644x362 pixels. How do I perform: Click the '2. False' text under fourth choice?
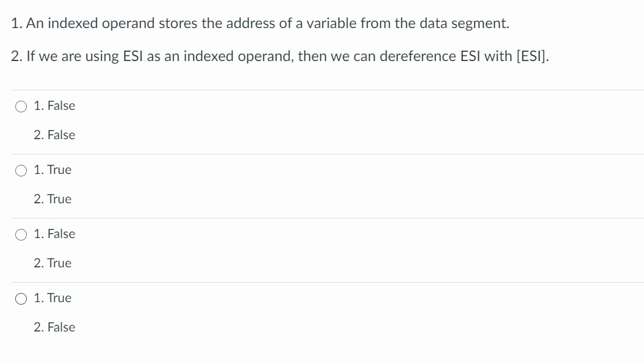(x=55, y=327)
